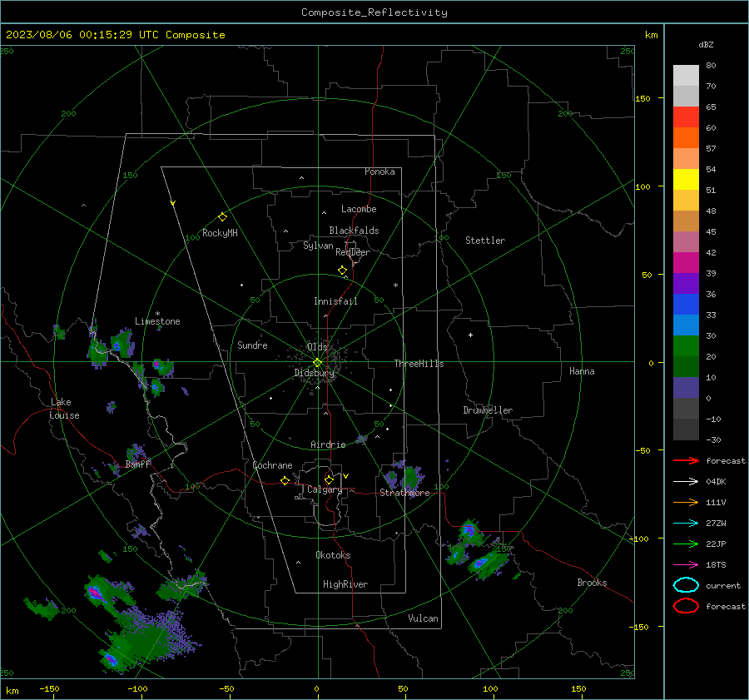Image resolution: width=749 pixels, height=700 pixels.
Task: Click the Brooks label
Action: [592, 583]
